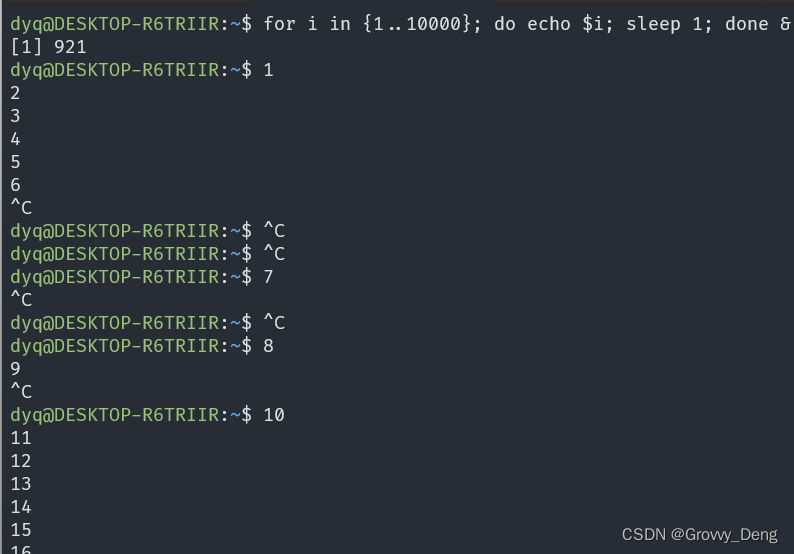
Task: Click the "sleep 1;" part of the command
Action: (x=669, y=24)
